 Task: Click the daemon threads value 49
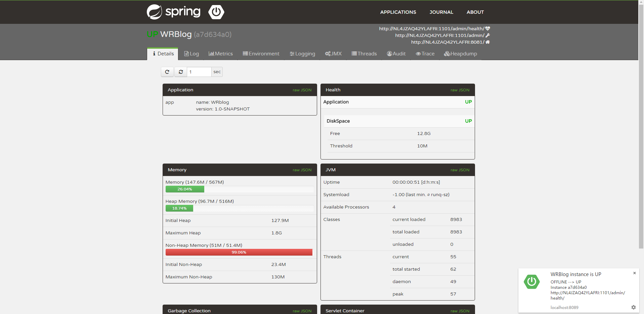(453, 281)
